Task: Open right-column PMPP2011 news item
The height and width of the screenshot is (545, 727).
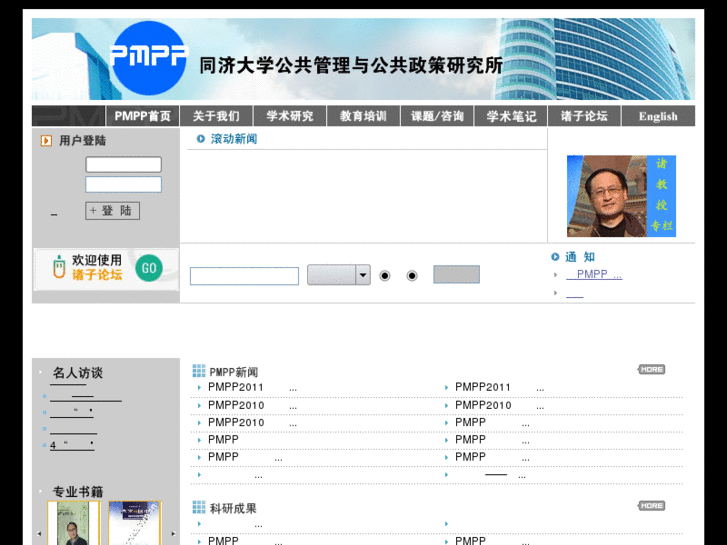Action: coord(499,387)
